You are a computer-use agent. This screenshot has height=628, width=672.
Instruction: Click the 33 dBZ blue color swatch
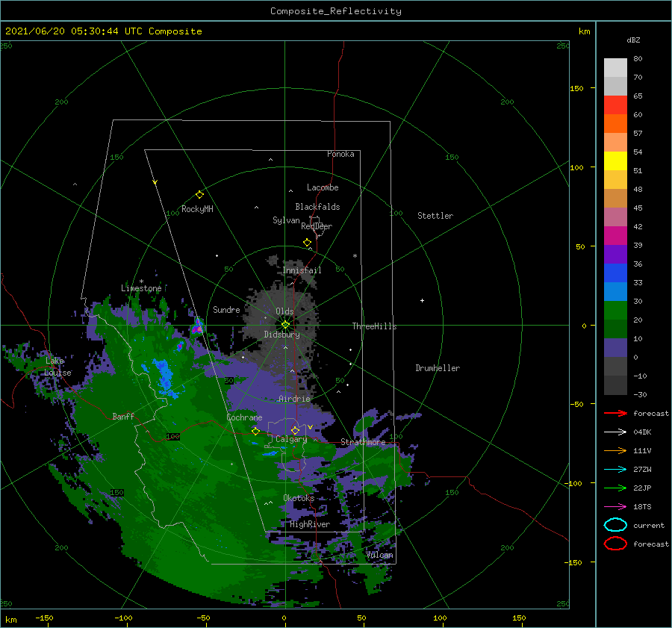tap(615, 291)
